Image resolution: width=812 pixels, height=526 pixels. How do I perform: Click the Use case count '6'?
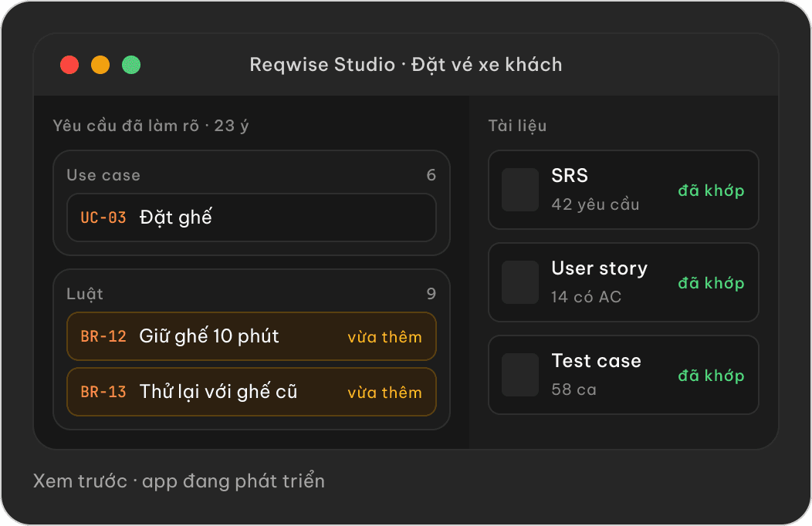click(431, 175)
